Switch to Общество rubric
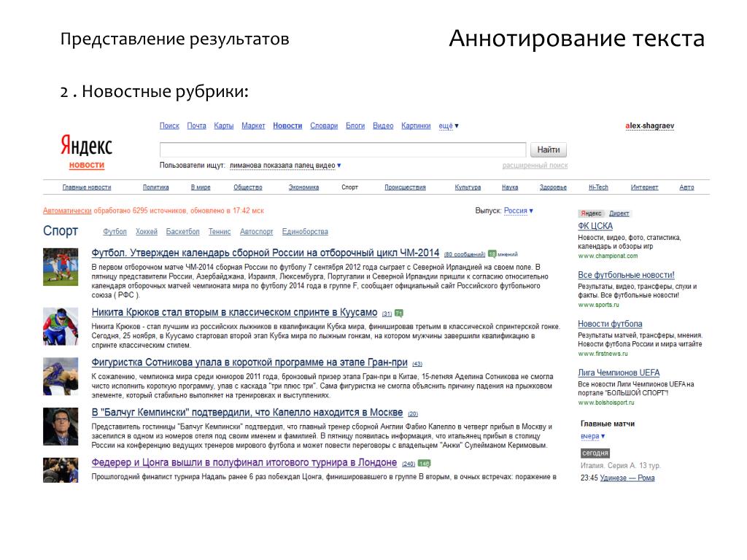The width and height of the screenshot is (747, 560). coord(248,187)
